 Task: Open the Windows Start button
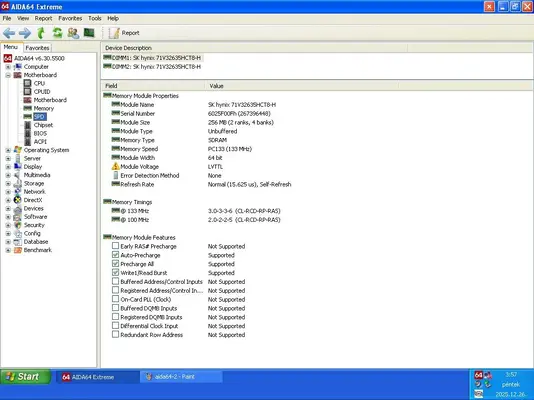point(26,377)
